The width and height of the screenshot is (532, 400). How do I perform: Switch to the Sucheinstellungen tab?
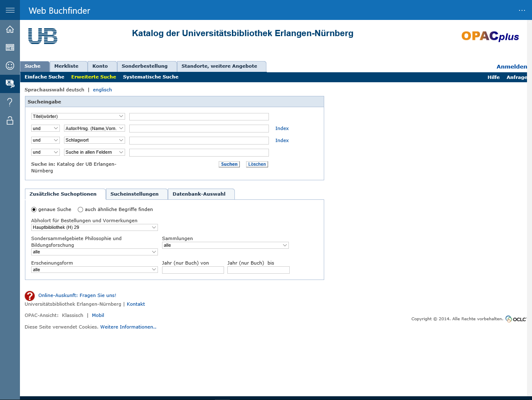(x=137, y=194)
